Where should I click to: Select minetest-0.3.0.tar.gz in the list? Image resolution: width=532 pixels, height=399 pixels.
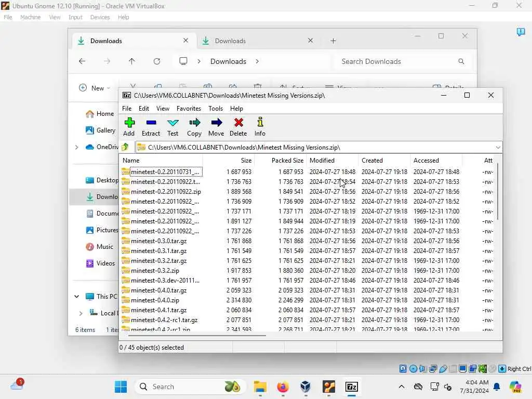(x=307, y=241)
